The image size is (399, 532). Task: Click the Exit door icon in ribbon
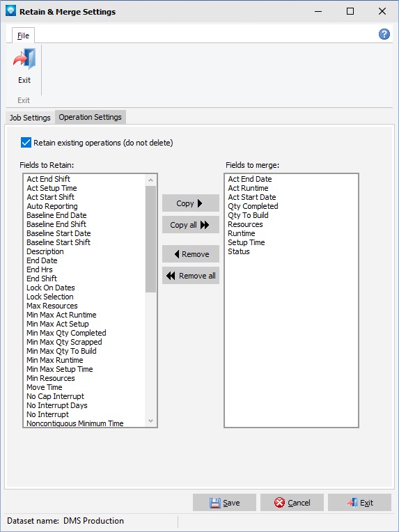coord(24,59)
